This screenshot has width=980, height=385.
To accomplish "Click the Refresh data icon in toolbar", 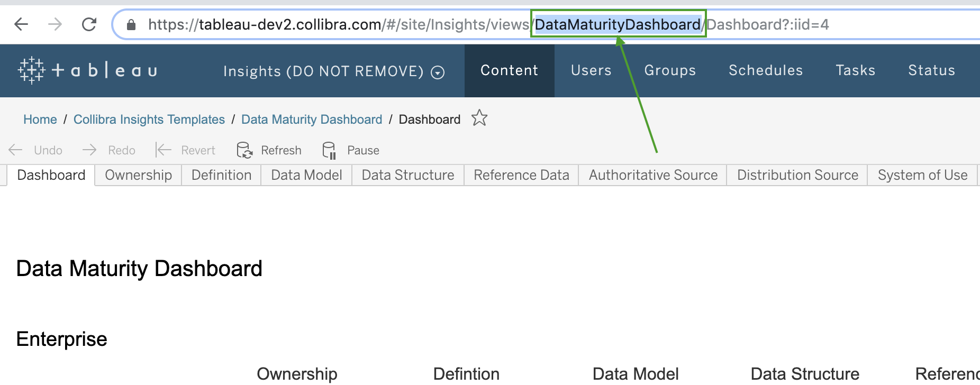I will [x=244, y=150].
